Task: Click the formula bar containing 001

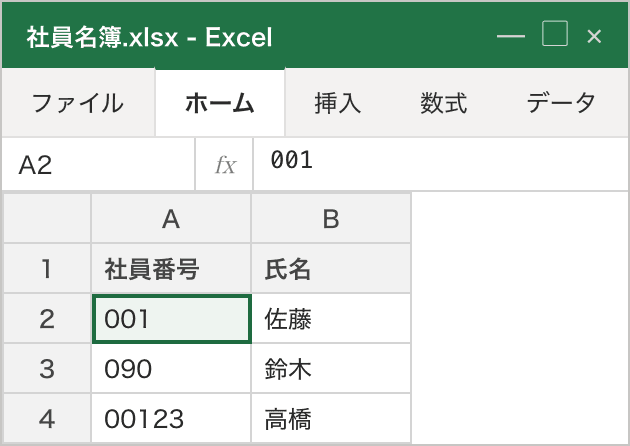Action: click(x=440, y=164)
